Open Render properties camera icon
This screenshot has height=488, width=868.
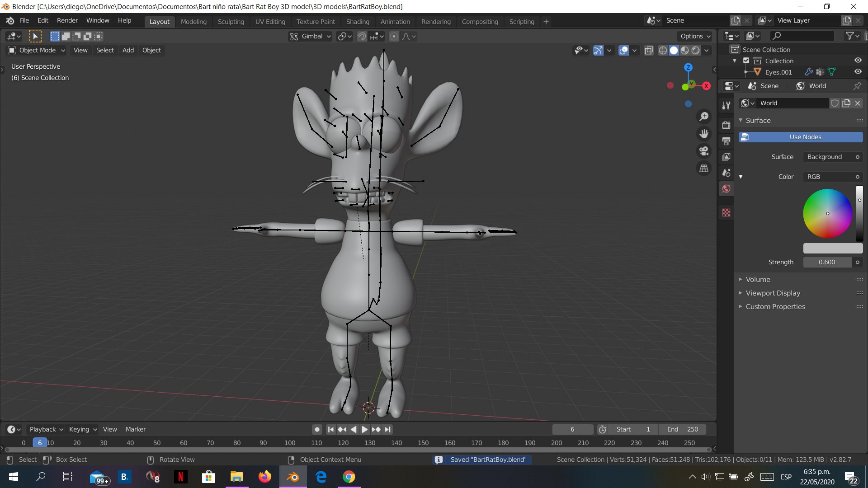(726, 125)
